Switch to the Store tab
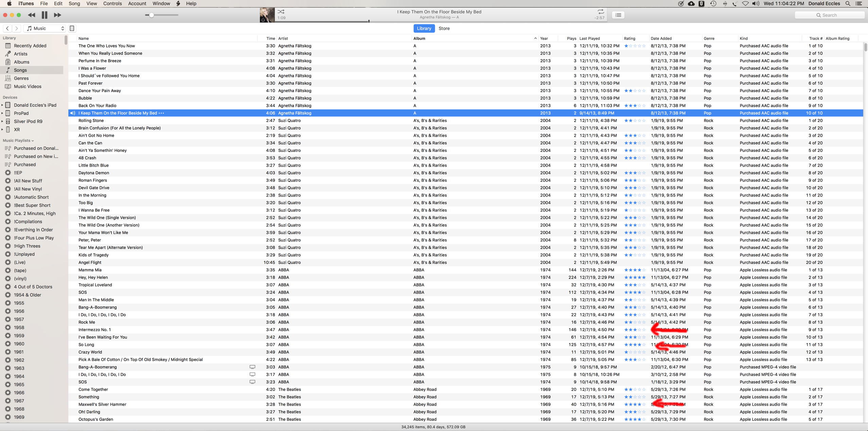The height and width of the screenshot is (431, 868). (x=444, y=29)
